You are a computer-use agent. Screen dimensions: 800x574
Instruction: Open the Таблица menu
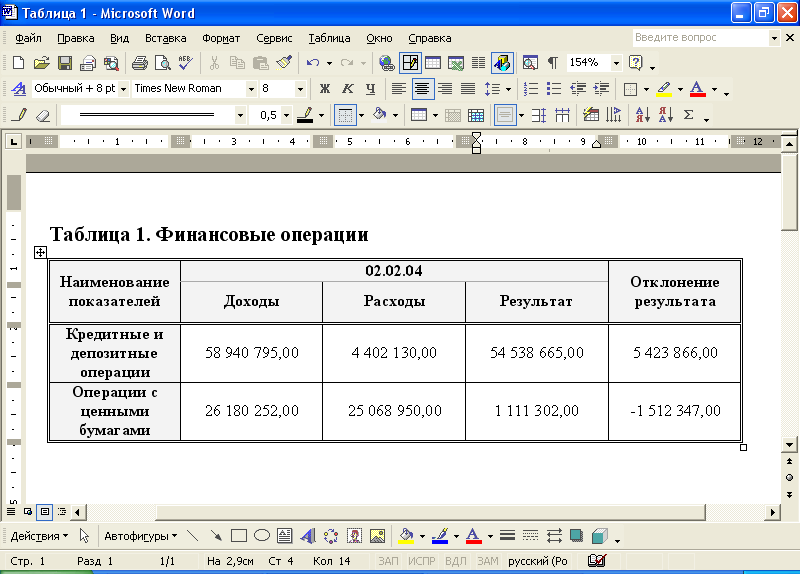[329, 38]
